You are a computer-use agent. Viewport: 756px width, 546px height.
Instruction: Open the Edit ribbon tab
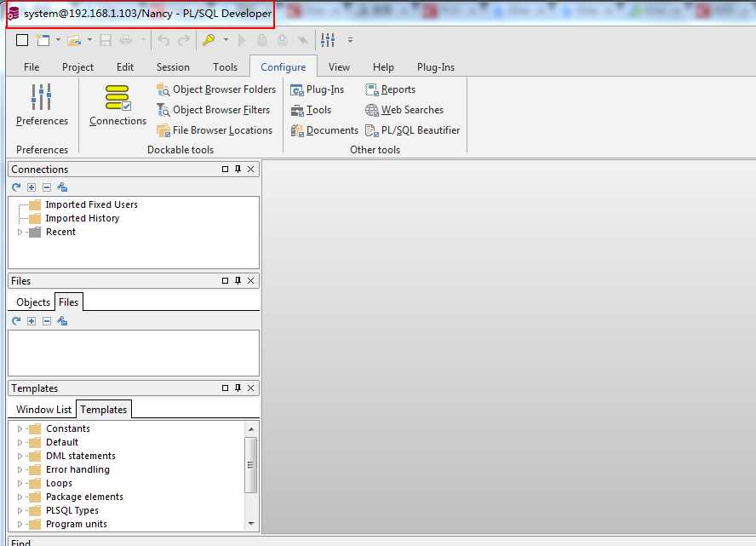[125, 67]
